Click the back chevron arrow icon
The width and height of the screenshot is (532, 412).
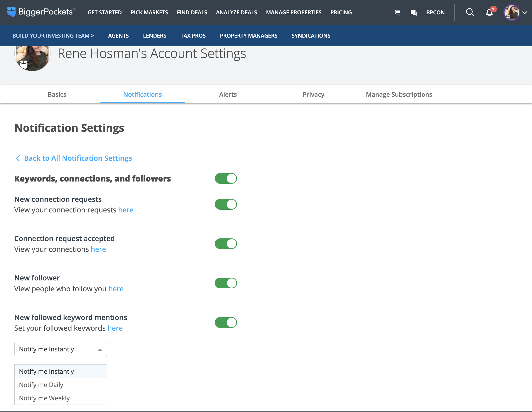click(18, 158)
